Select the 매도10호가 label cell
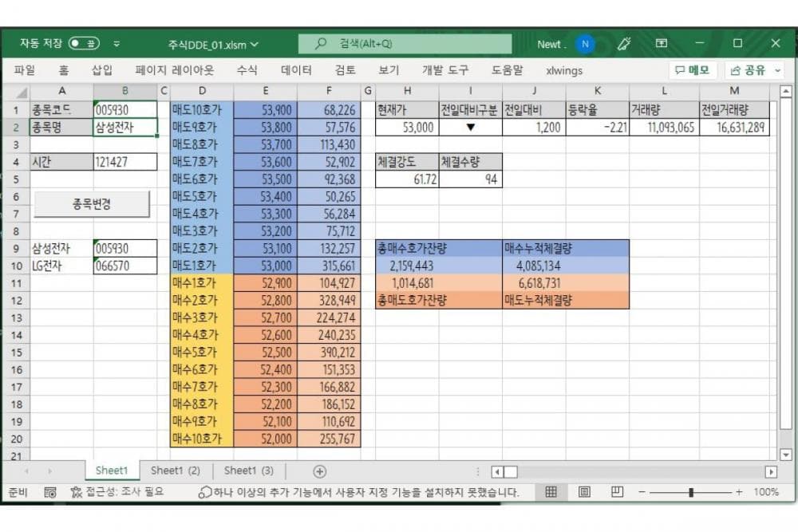 [x=202, y=110]
